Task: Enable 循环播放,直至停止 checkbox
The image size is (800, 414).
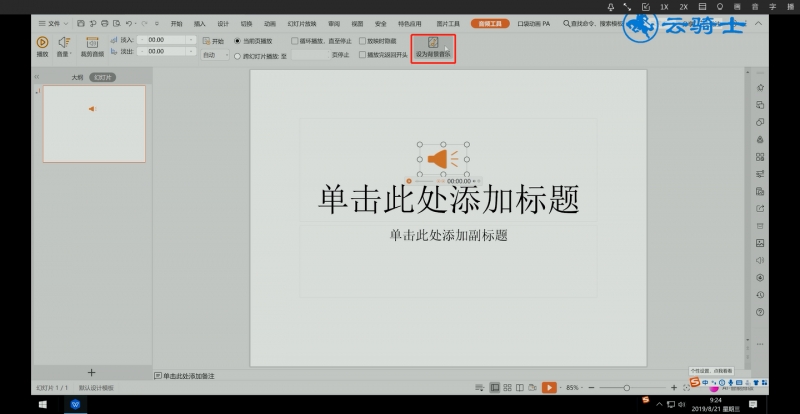Action: (294, 41)
